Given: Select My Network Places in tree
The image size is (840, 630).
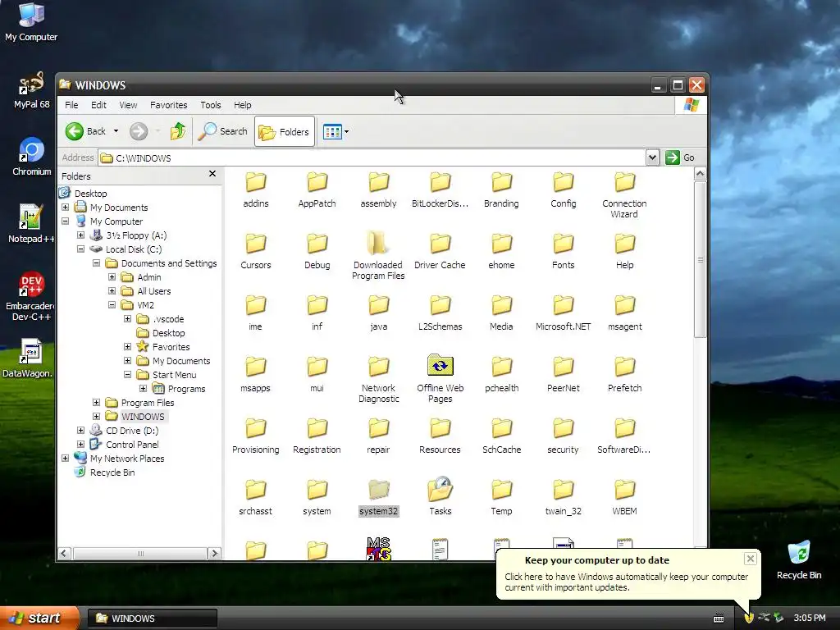Looking at the screenshot, I should [x=127, y=458].
